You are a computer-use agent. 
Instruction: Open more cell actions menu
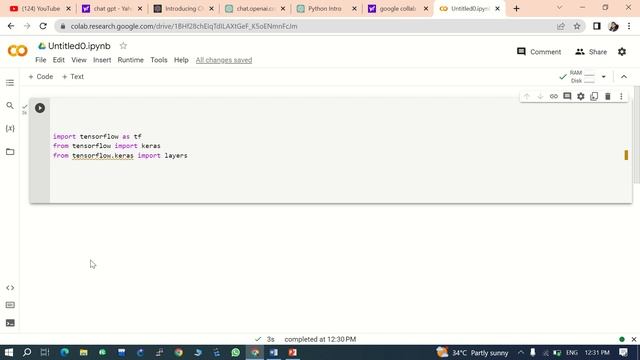pyautogui.click(x=621, y=96)
